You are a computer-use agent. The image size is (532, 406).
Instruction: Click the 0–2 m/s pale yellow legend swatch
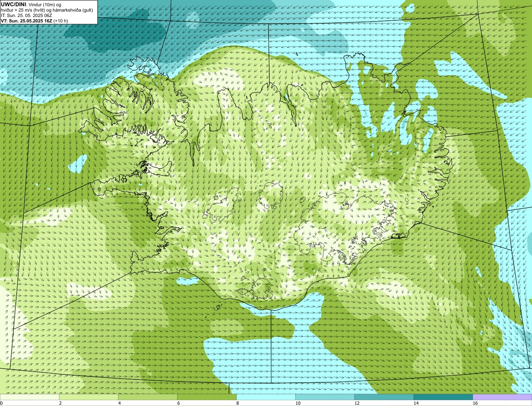30,397
